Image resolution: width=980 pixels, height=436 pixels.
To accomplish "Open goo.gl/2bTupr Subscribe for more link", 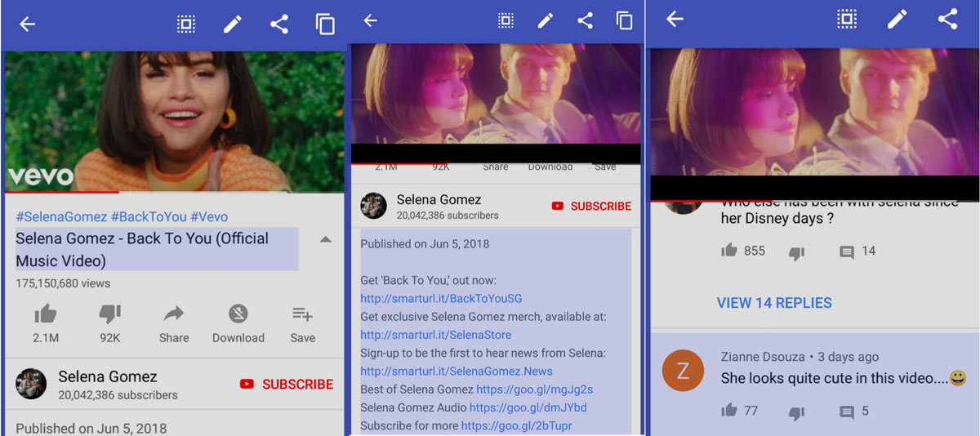I will click(x=516, y=425).
